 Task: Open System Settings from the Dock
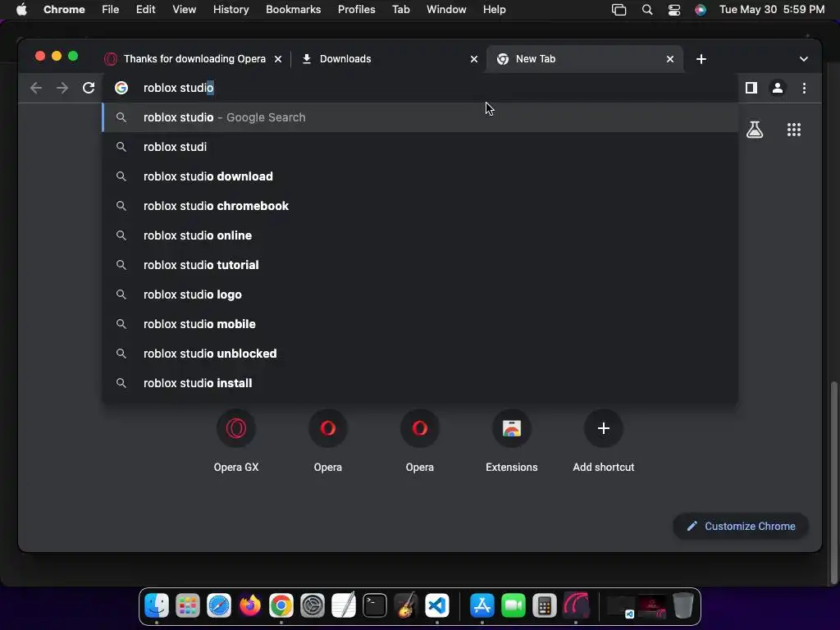(x=313, y=605)
